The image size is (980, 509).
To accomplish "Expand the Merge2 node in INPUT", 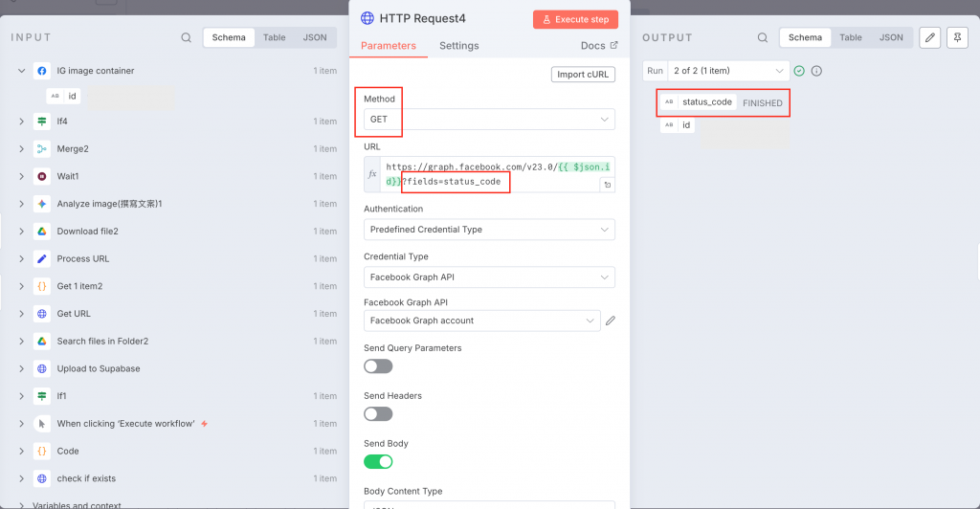I will point(21,148).
